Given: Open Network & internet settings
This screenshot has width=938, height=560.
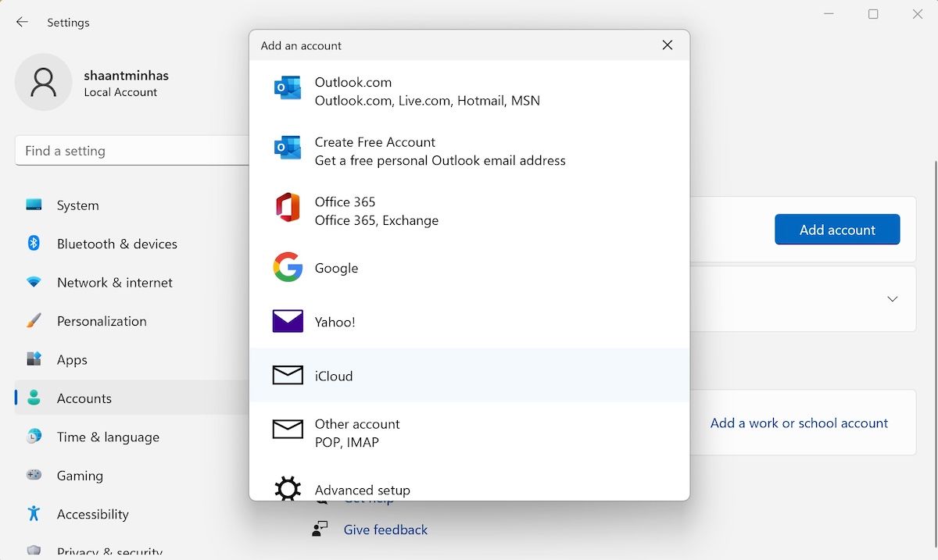Looking at the screenshot, I should [132, 282].
